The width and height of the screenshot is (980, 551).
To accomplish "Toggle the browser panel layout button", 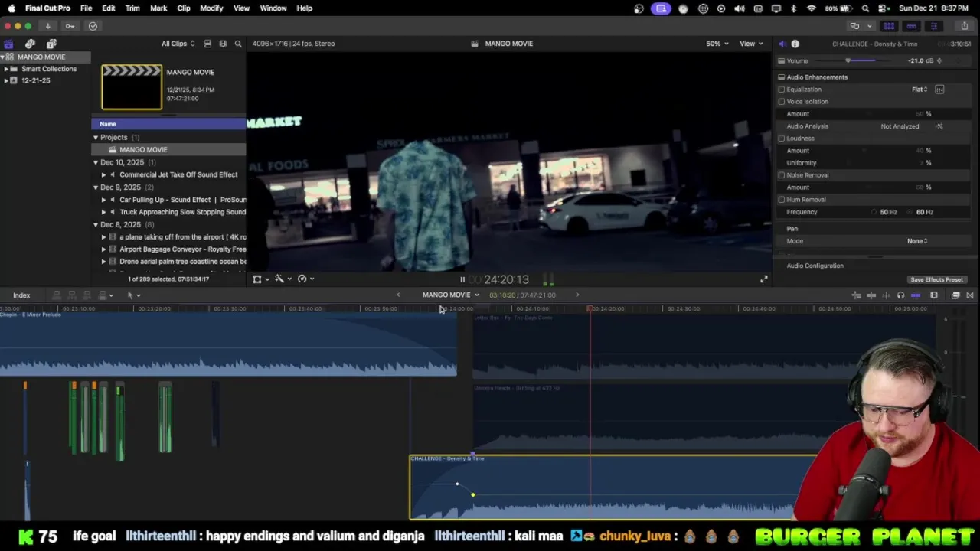I will (889, 26).
